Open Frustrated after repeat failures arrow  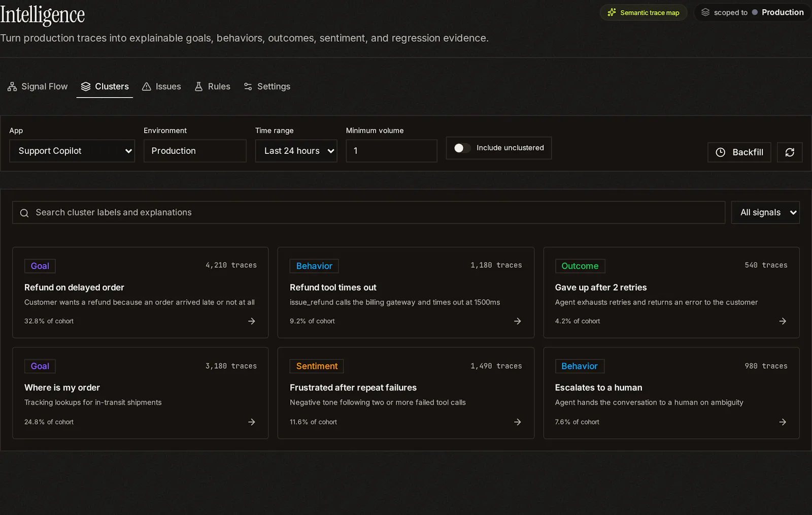click(518, 422)
